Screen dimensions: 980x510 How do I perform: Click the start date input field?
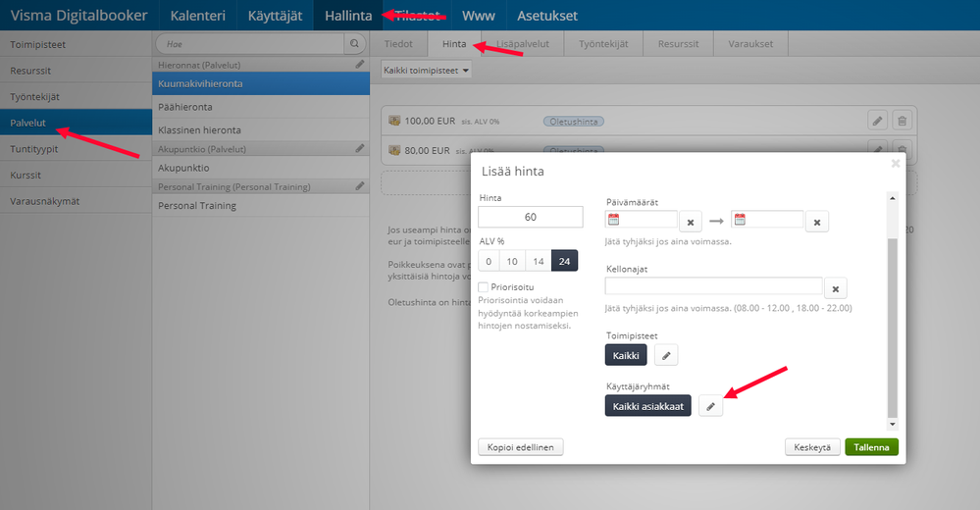click(642, 220)
